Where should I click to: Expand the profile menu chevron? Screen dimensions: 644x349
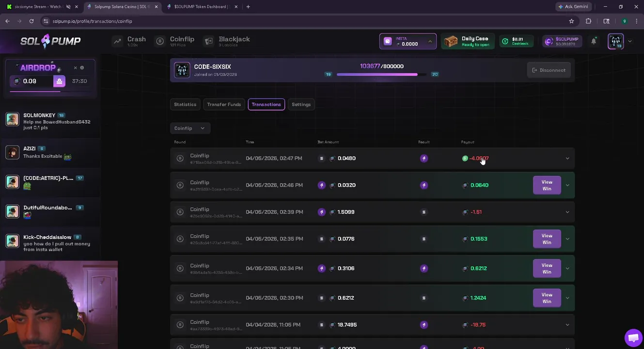point(630,41)
